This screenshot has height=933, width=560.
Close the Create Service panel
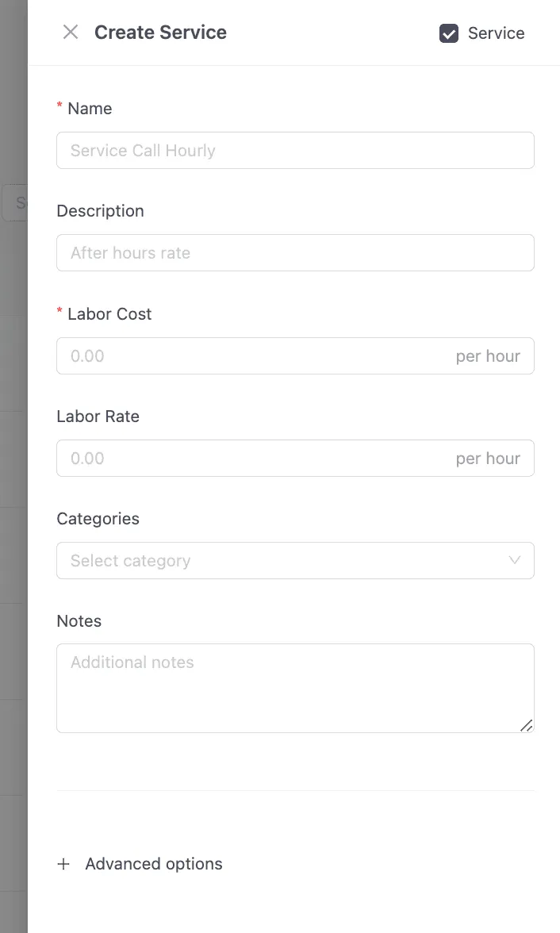(71, 33)
